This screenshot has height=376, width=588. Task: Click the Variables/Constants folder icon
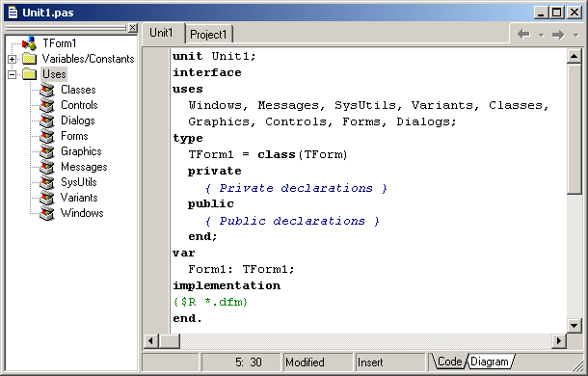(x=29, y=59)
